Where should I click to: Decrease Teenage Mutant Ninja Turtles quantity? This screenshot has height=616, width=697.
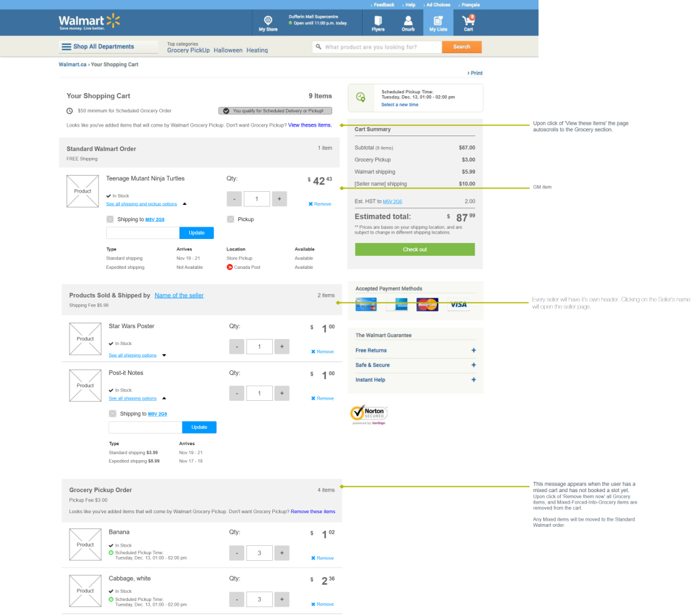[x=234, y=199]
